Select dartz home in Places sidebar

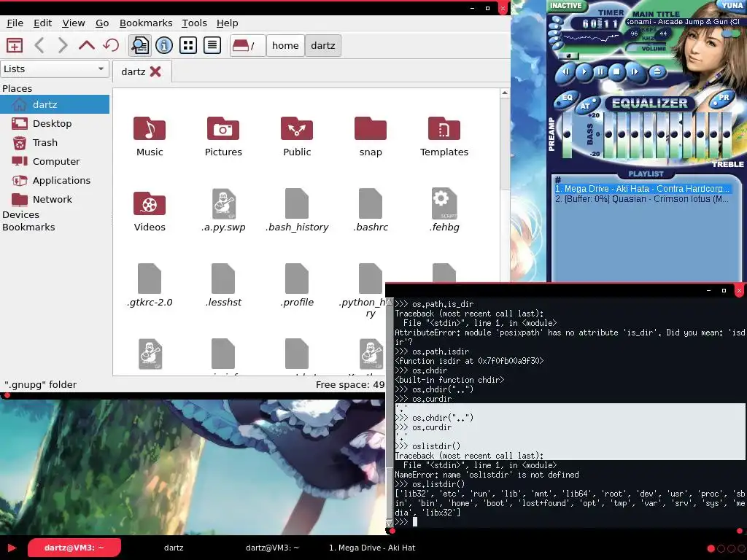pos(54,104)
